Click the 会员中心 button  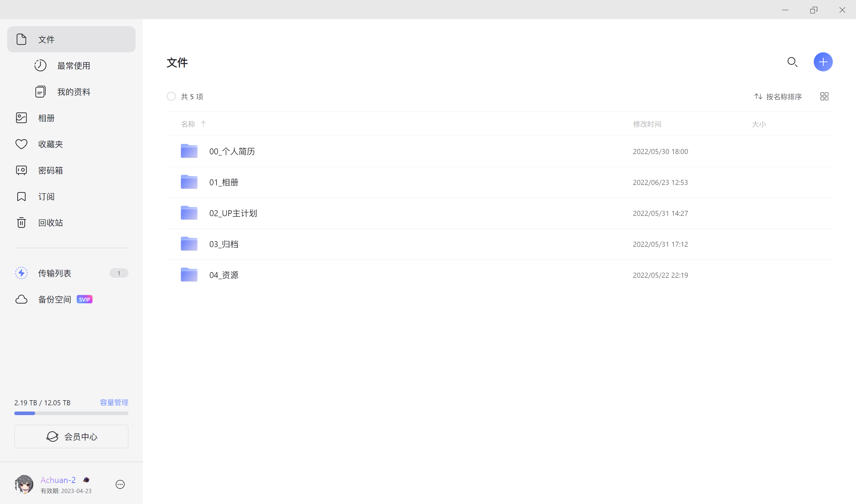[71, 437]
